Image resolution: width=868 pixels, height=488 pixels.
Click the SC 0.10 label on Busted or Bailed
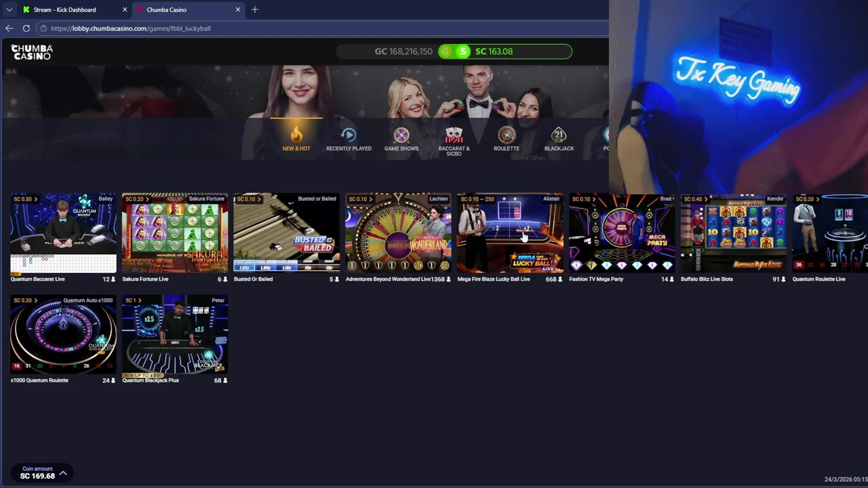(248, 199)
